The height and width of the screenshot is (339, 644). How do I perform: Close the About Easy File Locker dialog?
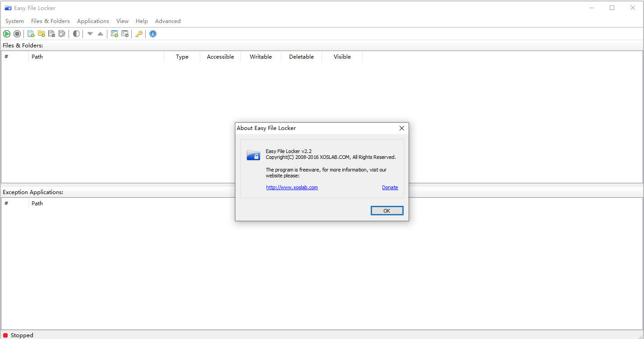402,128
